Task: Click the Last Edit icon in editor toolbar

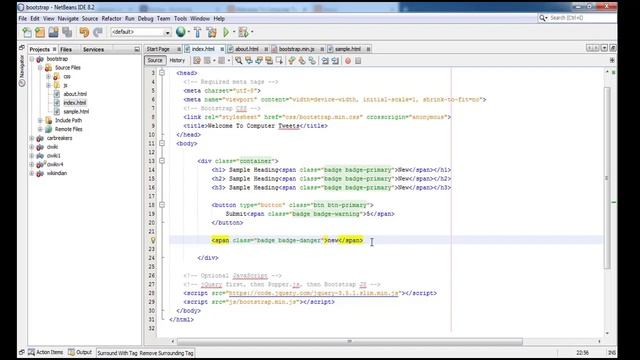Action: 197,61
